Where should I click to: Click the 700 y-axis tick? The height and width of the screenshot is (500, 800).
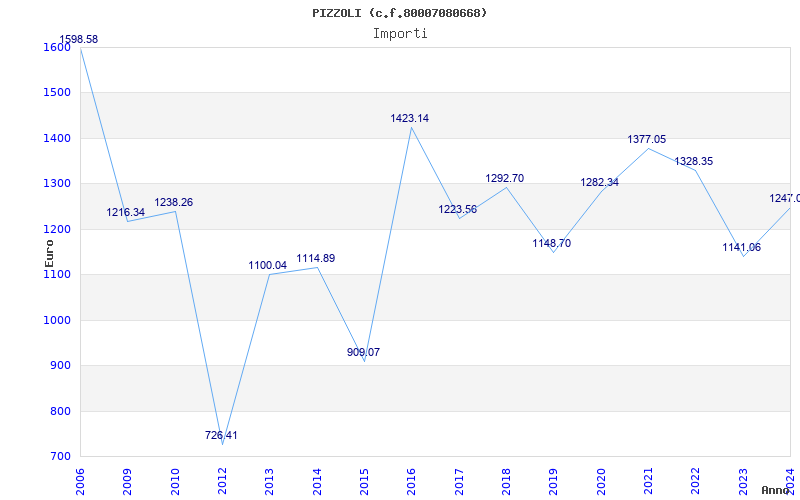click(60, 457)
